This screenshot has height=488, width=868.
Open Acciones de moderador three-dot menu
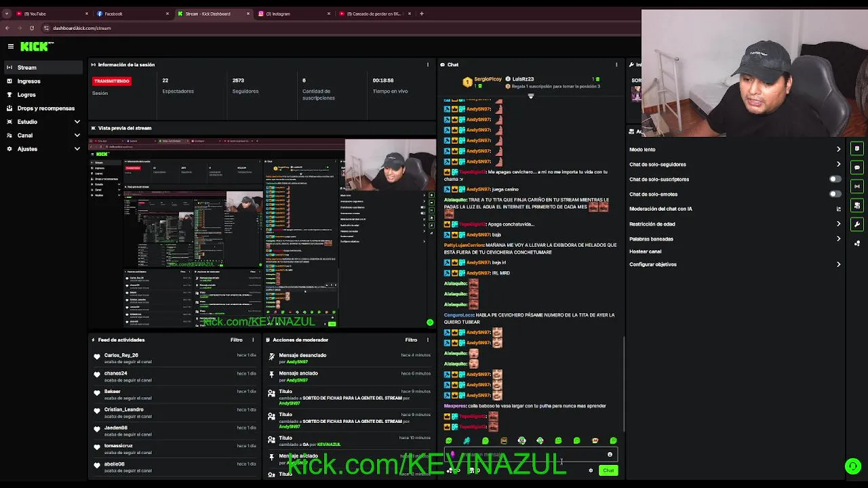[x=427, y=340]
